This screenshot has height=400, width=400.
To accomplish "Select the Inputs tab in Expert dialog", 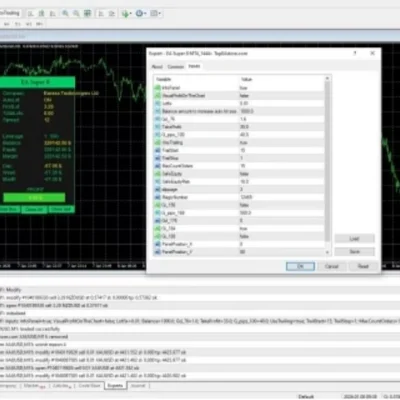I will coord(194,66).
